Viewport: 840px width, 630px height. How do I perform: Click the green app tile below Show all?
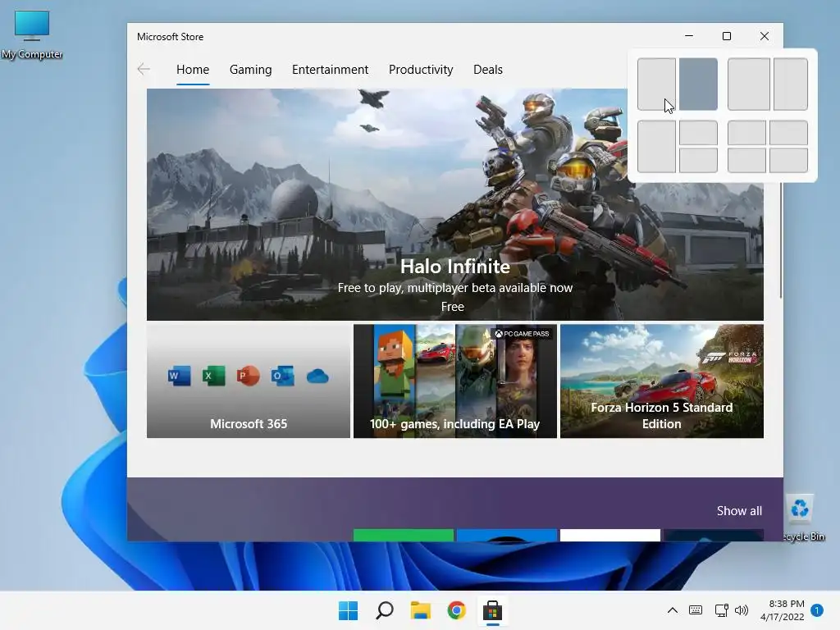click(x=404, y=535)
